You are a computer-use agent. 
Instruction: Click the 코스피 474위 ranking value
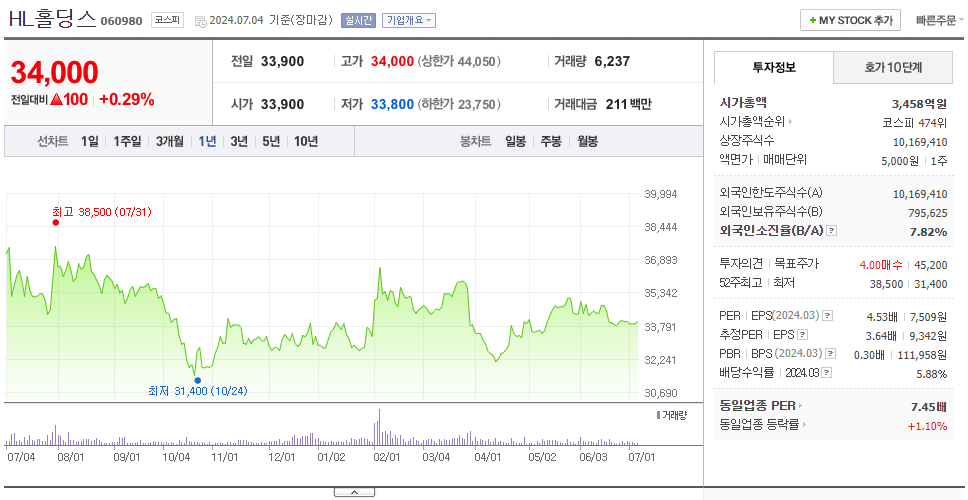click(915, 122)
